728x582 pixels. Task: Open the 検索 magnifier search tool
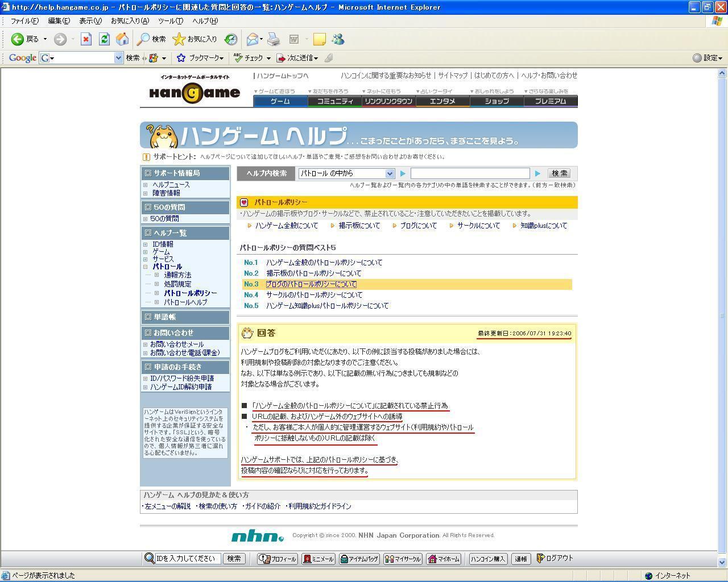[151, 39]
